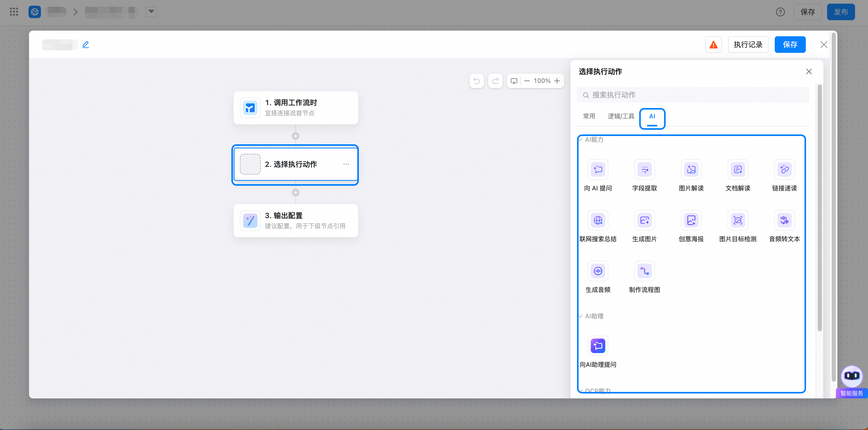Pick the 生成图片 action icon
The width and height of the screenshot is (868, 430).
644,220
